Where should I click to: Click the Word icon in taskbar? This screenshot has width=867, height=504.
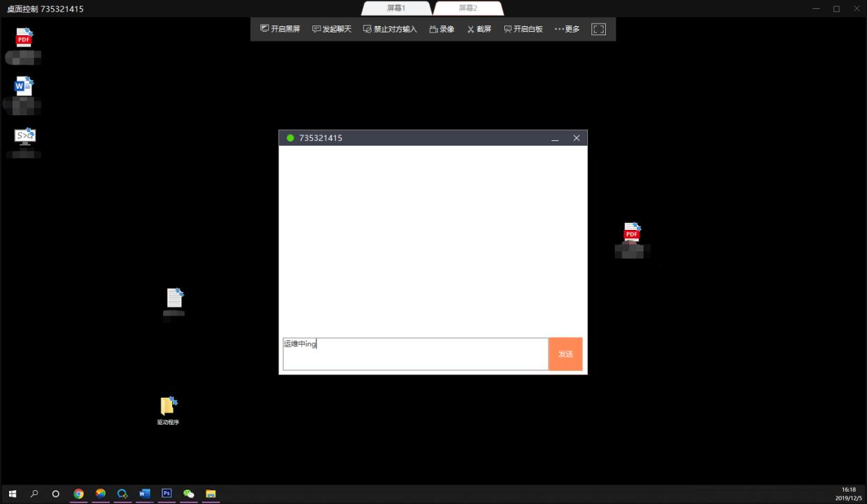click(x=144, y=494)
